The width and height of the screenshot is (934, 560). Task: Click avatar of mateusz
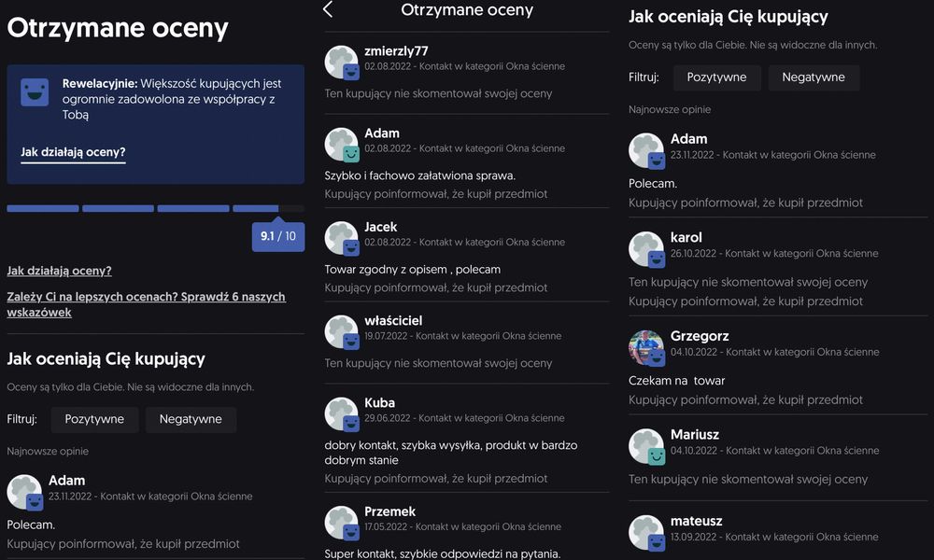click(646, 533)
